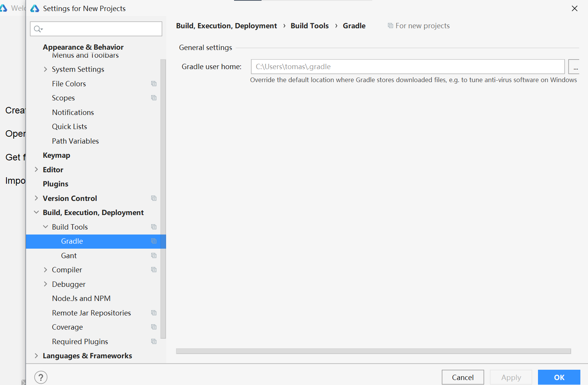Image resolution: width=588 pixels, height=385 pixels.
Task: Open Menus and Toolbars settings
Action: pyautogui.click(x=86, y=55)
